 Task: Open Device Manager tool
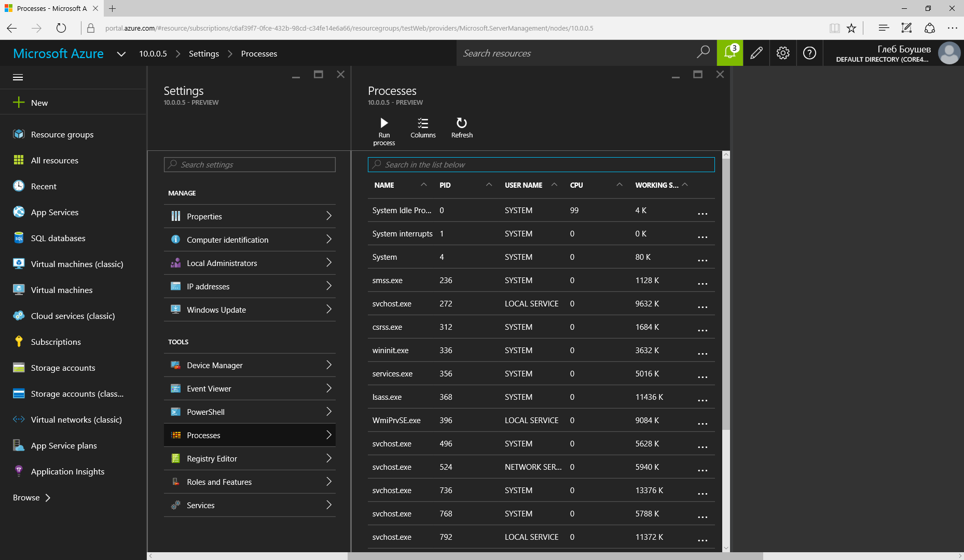coord(250,365)
